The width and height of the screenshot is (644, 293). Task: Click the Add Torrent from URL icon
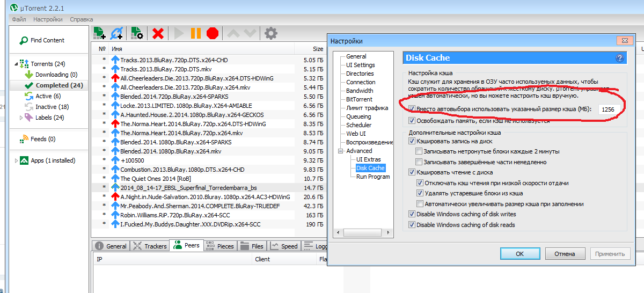[x=116, y=33]
